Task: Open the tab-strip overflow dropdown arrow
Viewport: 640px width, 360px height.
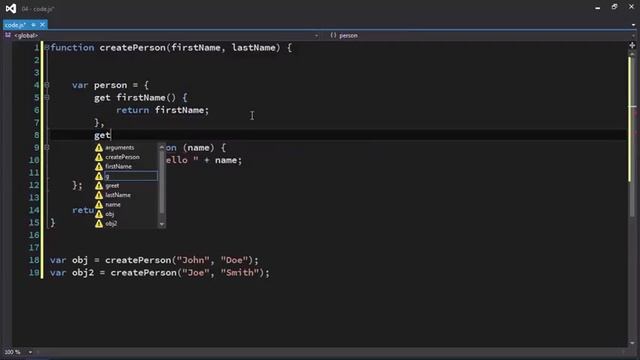Action: [633, 25]
